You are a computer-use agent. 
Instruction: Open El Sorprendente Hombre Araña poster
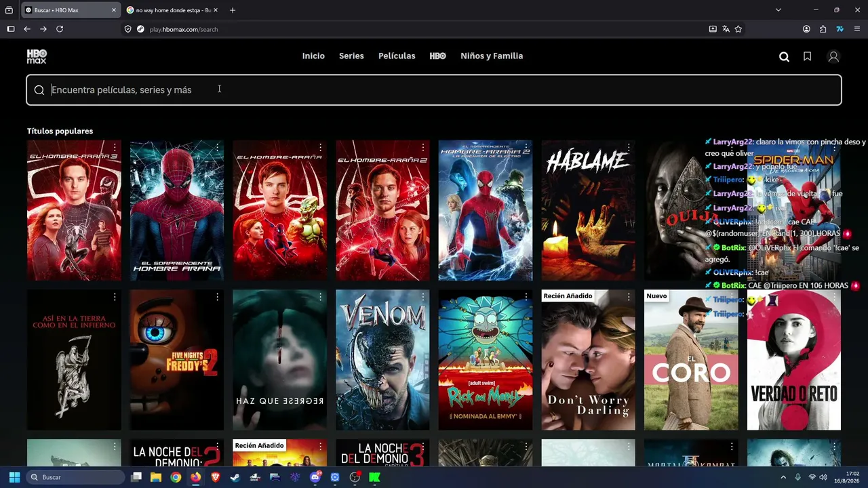(177, 210)
